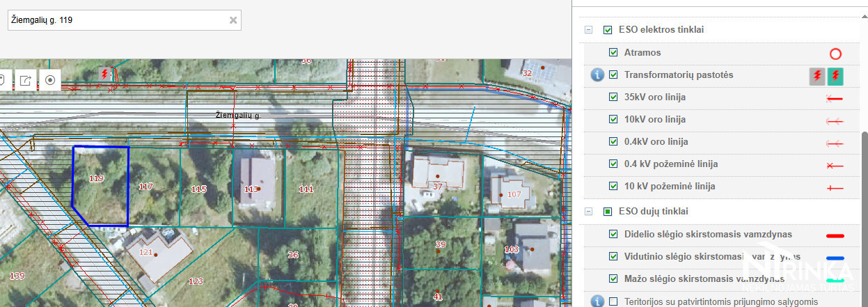Collapse the ESO dujų tinklai group
Viewport: 868px width, 307px height.
coord(588,211)
